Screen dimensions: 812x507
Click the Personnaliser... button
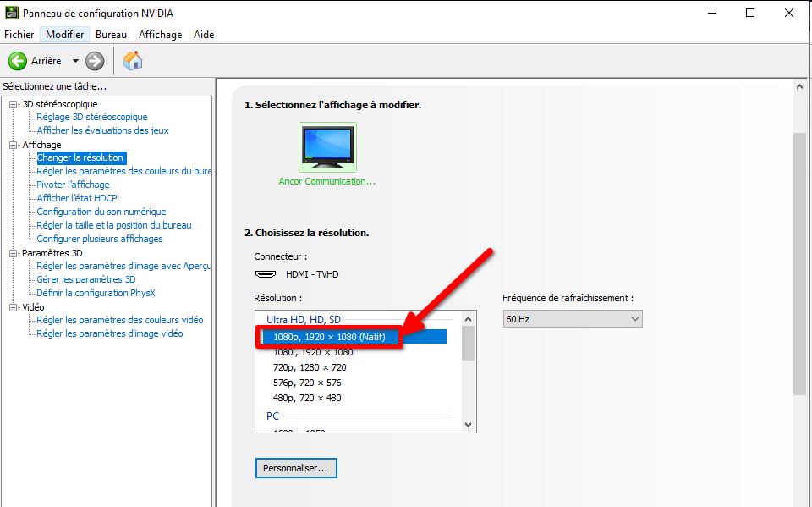296,468
